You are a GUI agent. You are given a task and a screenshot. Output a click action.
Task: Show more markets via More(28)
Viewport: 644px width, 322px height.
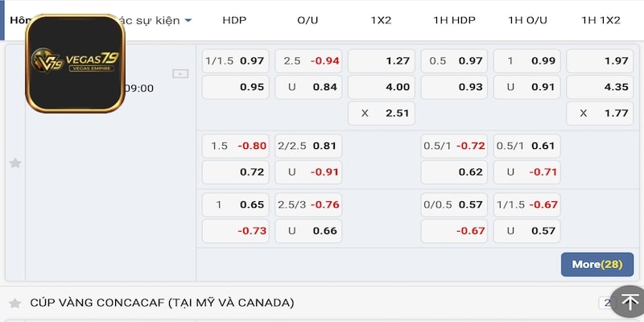point(597,264)
